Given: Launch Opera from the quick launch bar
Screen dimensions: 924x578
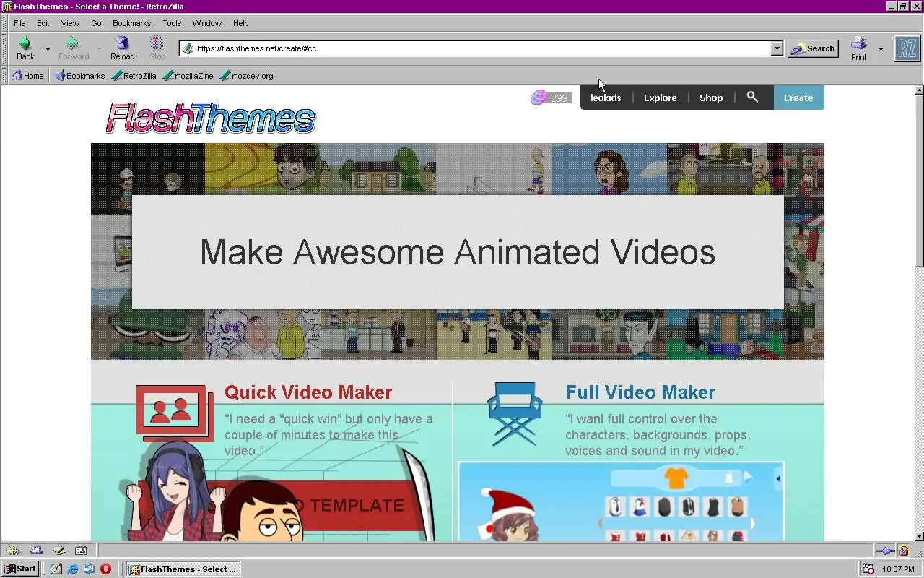Looking at the screenshot, I should pos(106,569).
